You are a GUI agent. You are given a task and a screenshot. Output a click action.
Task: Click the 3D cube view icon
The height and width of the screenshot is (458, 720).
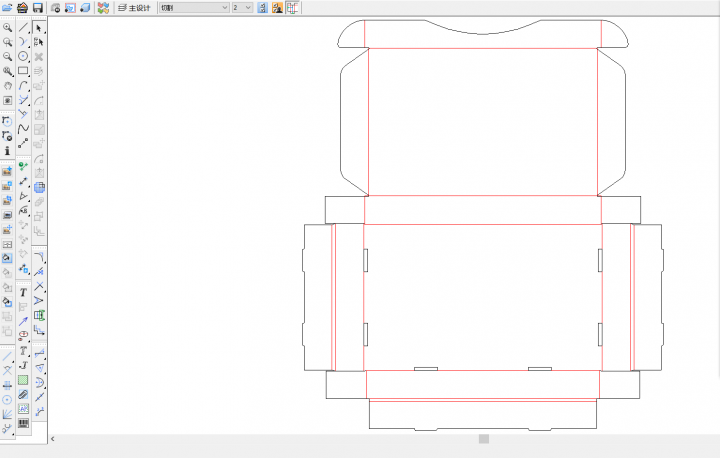click(85, 7)
